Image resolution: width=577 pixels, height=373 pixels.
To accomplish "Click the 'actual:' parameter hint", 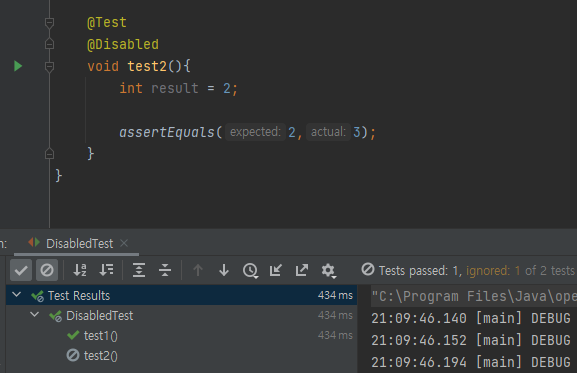I will [328, 132].
